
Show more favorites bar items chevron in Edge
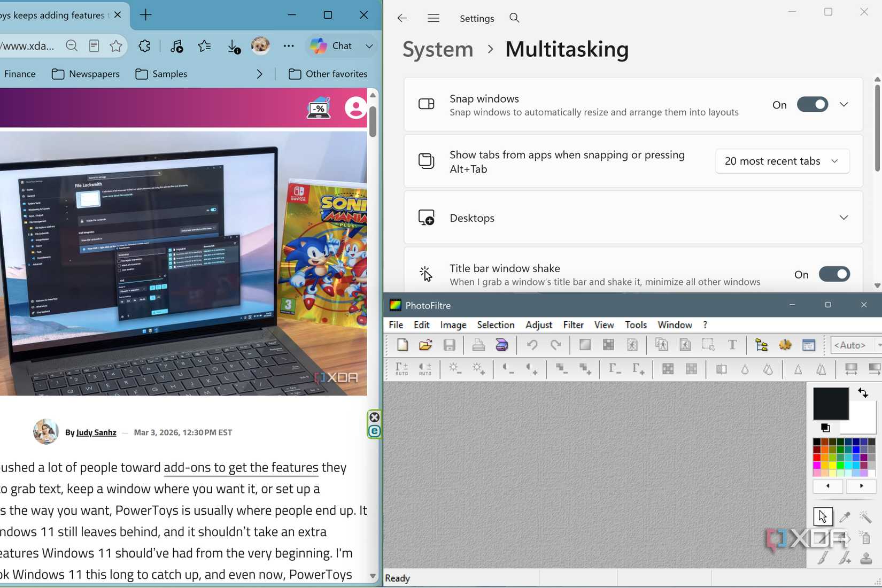point(260,74)
